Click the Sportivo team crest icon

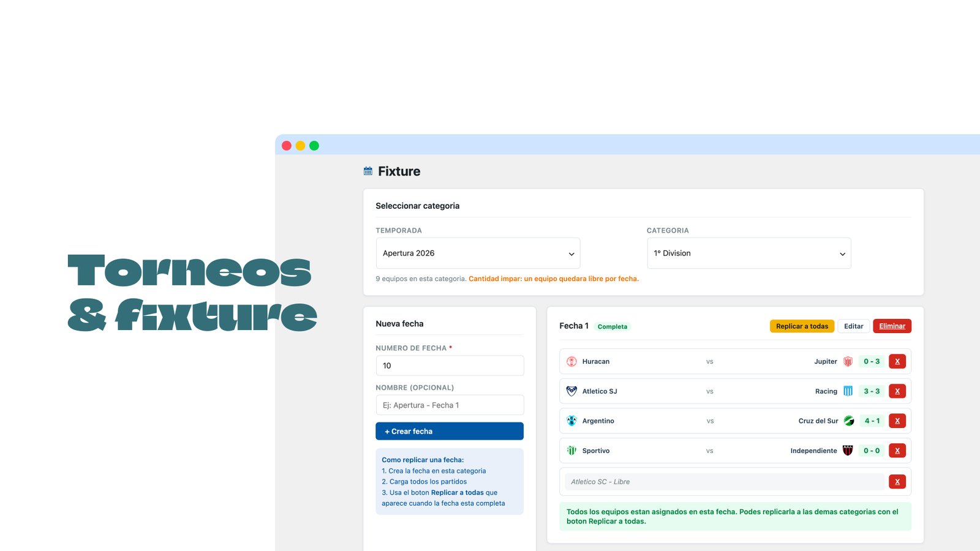point(571,451)
